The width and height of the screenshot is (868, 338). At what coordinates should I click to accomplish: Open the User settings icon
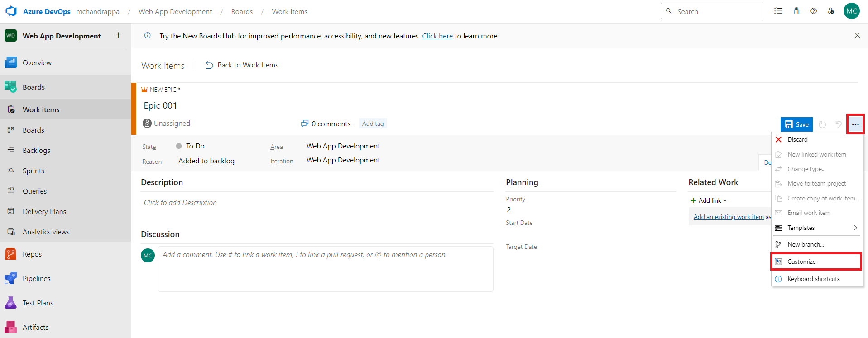831,11
